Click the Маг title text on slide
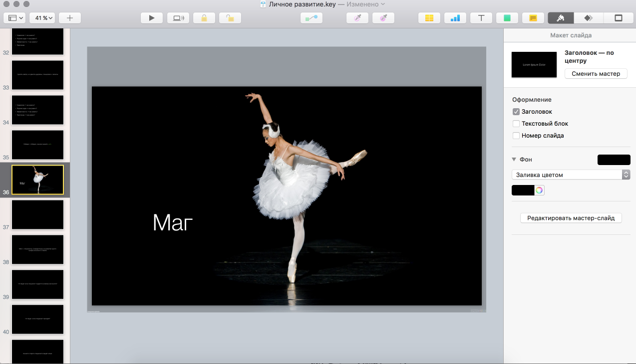 point(173,223)
